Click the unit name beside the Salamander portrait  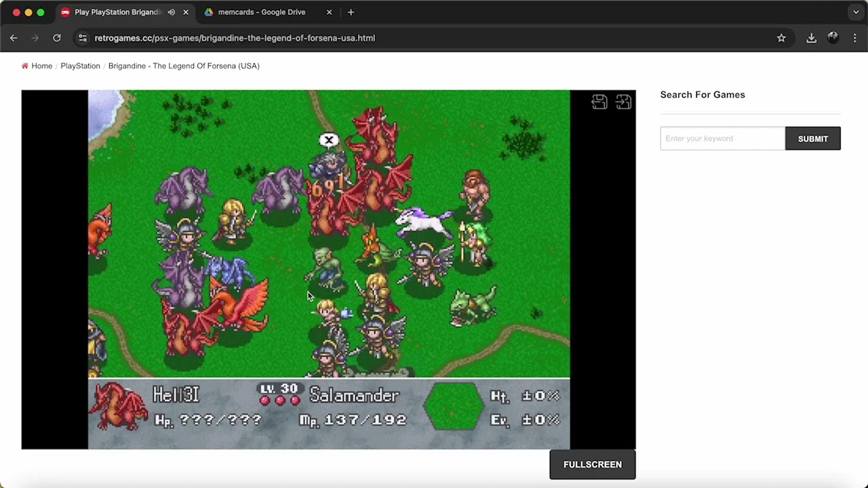pyautogui.click(x=176, y=395)
